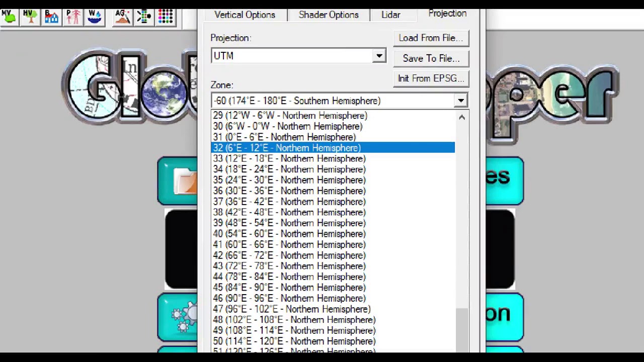Pick zone 34 (18°E - 24°E)
This screenshot has width=644, height=362.
[333, 169]
